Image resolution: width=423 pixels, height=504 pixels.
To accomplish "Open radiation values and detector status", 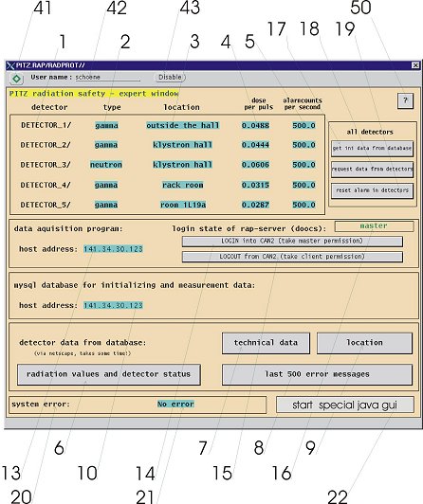I will point(109,374).
